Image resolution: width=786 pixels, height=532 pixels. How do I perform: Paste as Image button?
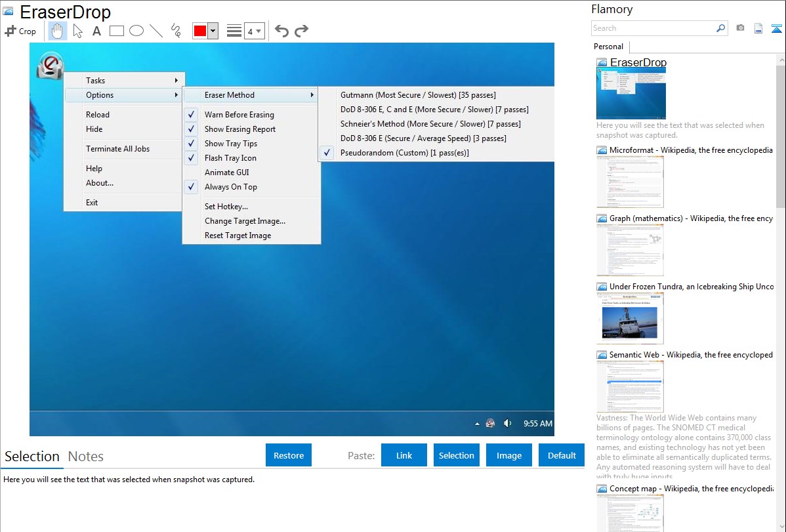(508, 455)
